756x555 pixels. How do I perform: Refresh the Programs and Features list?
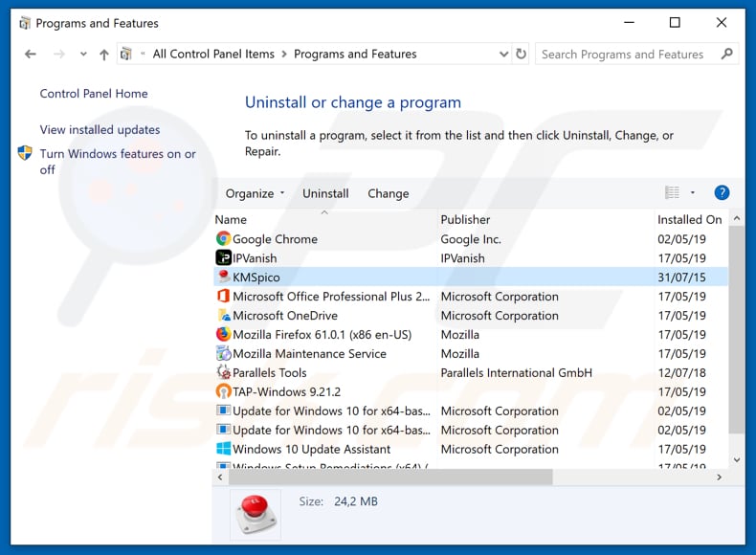(522, 54)
